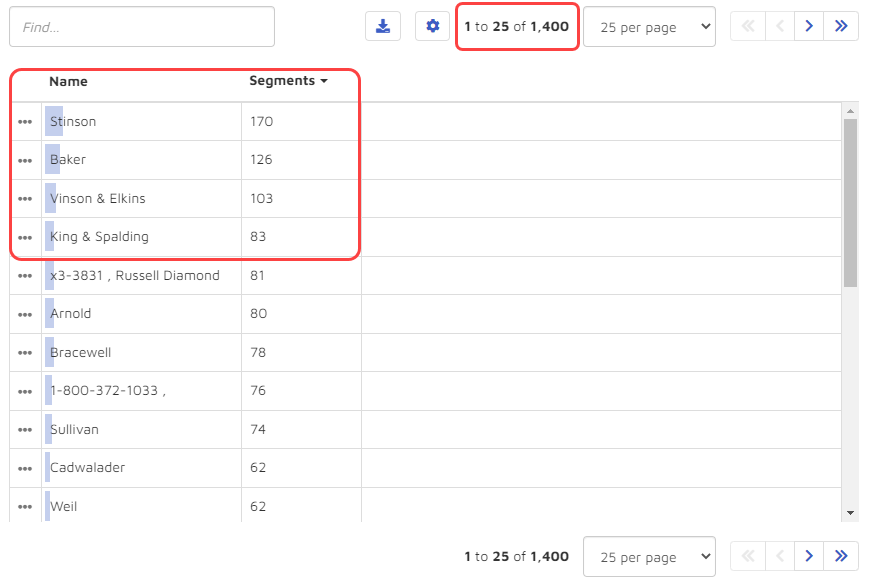The height and width of the screenshot is (581, 869).
Task: Open the row menu for Baker
Action: 25,160
